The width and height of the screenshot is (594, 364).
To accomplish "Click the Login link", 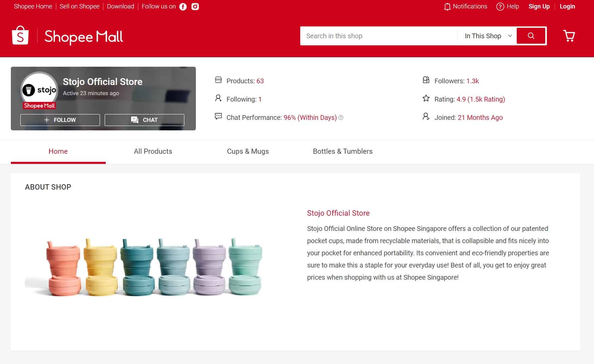I will click(x=567, y=6).
